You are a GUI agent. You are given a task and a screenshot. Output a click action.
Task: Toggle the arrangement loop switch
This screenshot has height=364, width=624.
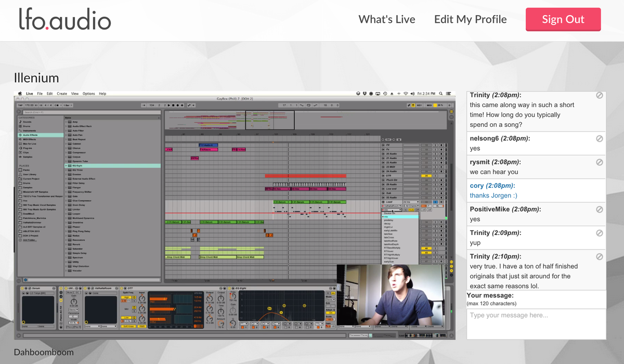click(x=308, y=105)
